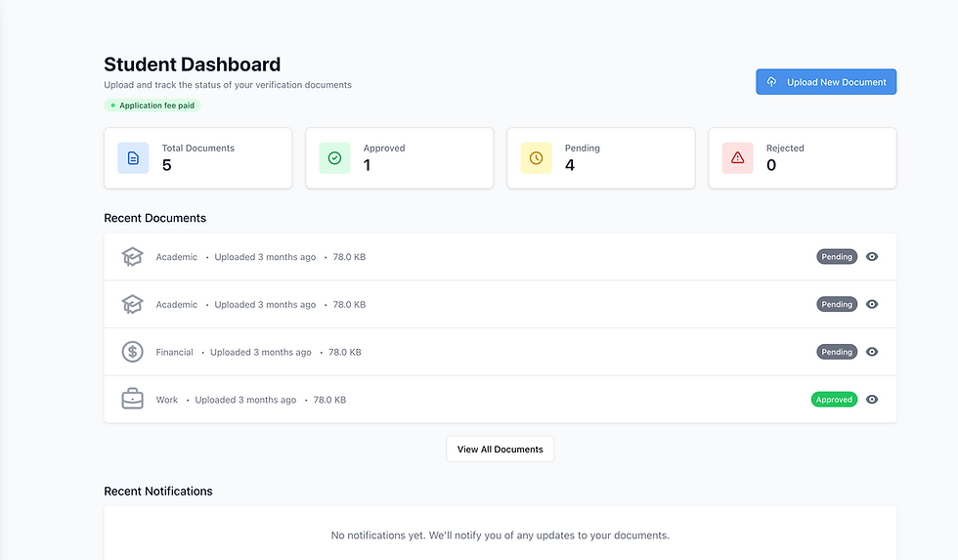Click the Total Documents label
The height and width of the screenshot is (560, 958).
[197, 148]
